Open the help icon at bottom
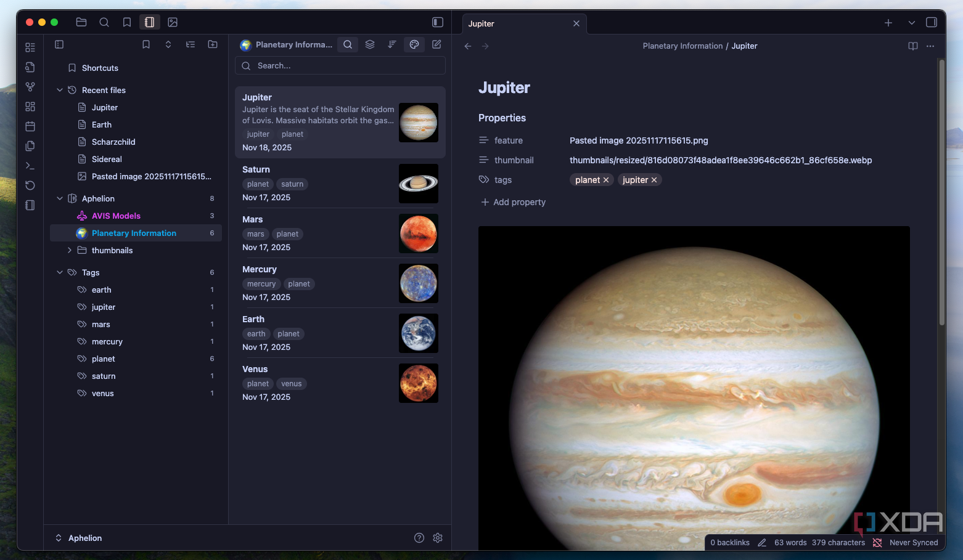 click(x=419, y=538)
